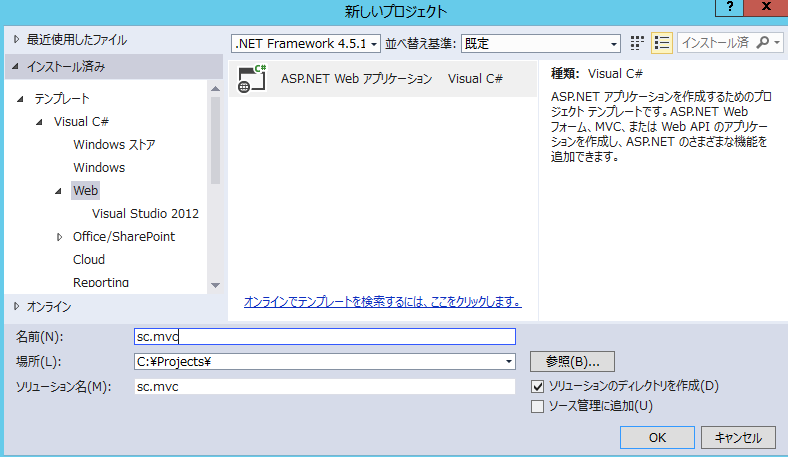Switch to small icons grid view
788x457 pixels.
[637, 43]
